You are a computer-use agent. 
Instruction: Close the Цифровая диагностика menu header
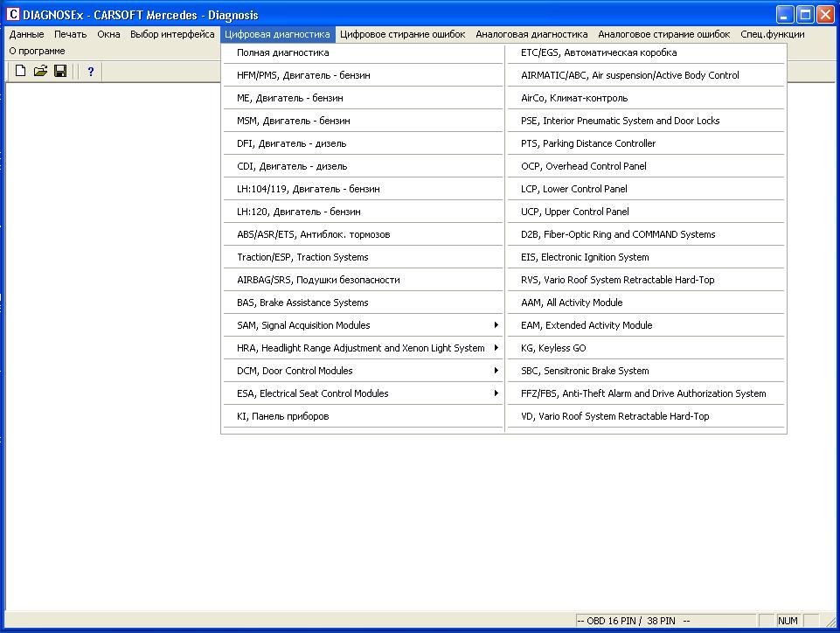(277, 34)
